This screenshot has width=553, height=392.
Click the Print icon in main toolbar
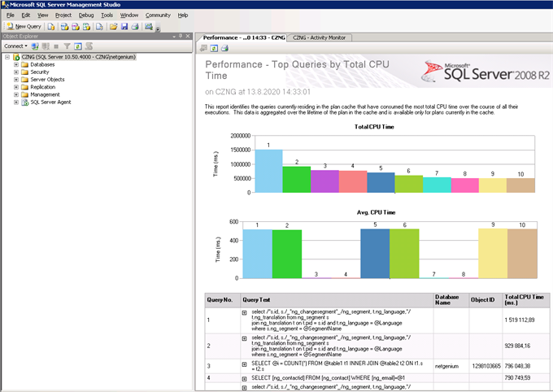coord(135,27)
